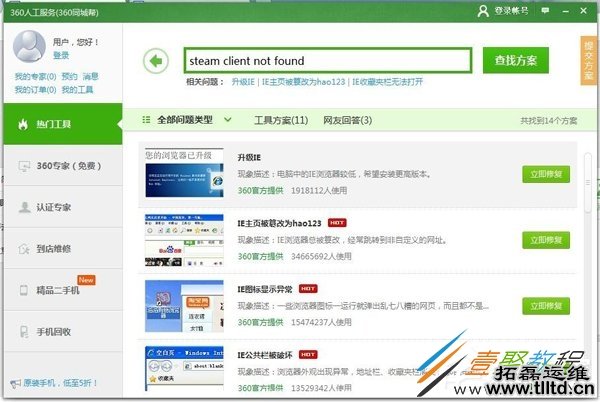Click the 查找方案 search button
This screenshot has height=402, width=600.
tap(515, 60)
